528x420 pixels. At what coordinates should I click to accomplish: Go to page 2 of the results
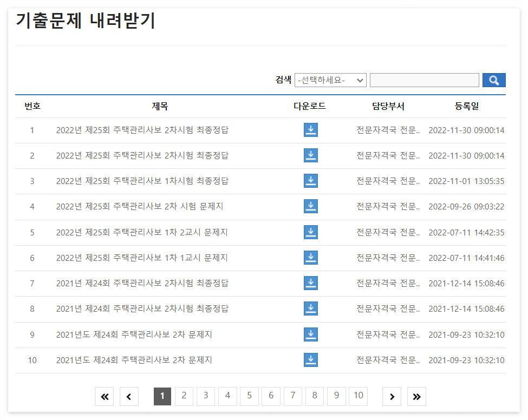tap(184, 396)
